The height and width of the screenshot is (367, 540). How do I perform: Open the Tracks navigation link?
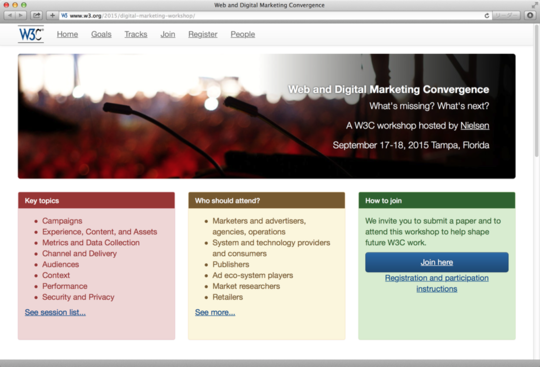136,34
